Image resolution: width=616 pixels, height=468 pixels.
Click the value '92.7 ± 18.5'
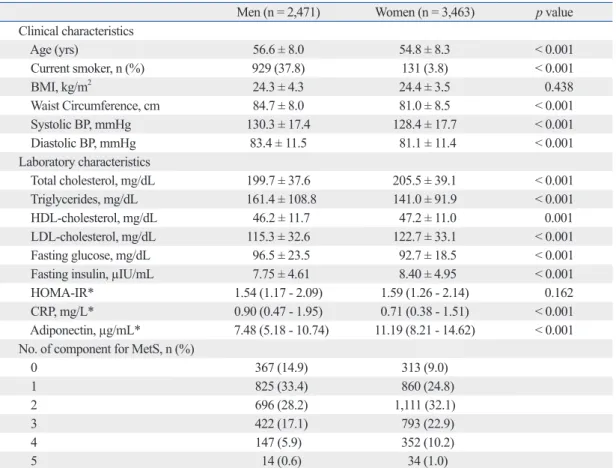428,255
